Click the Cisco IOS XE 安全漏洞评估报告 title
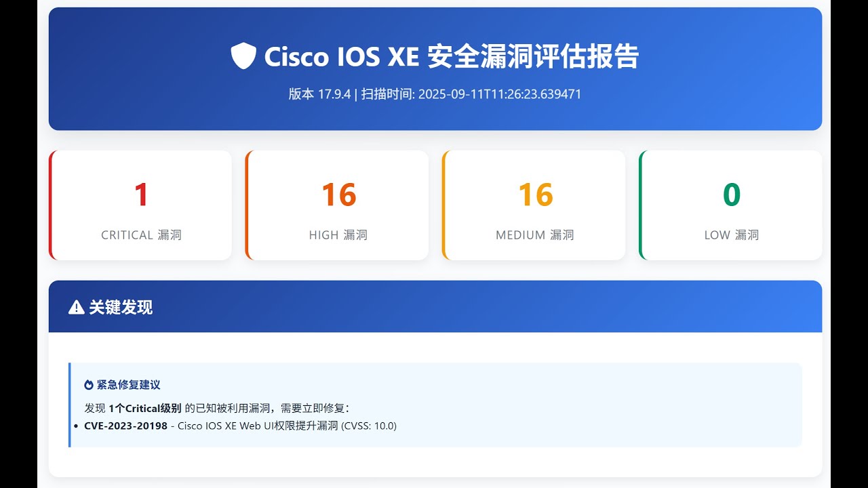The height and width of the screenshot is (488, 868). 451,56
